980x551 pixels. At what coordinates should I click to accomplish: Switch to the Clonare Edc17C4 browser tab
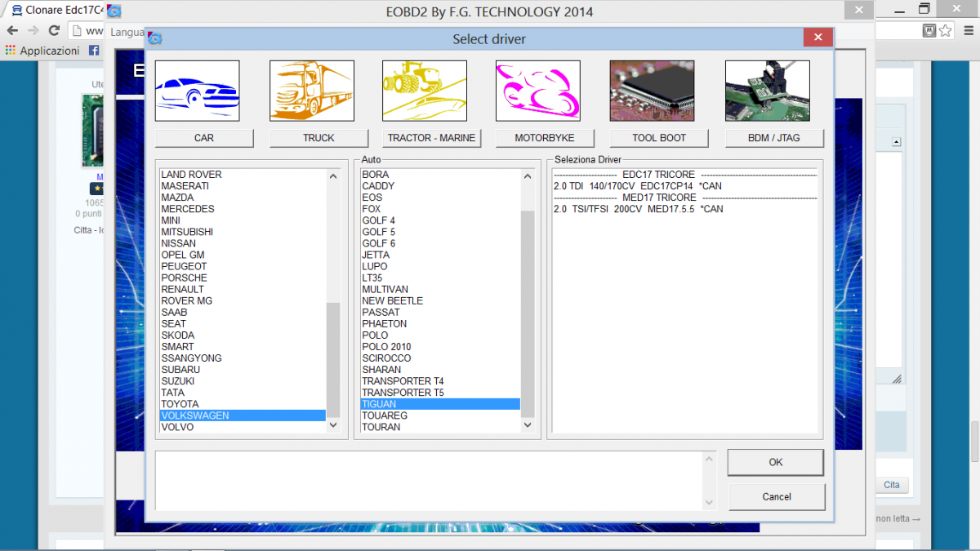[x=57, y=11]
